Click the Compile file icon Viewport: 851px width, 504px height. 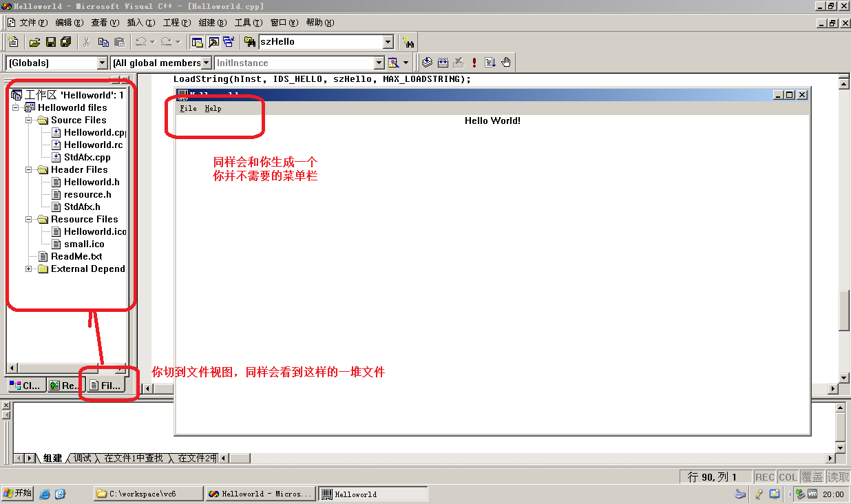pyautogui.click(x=427, y=63)
